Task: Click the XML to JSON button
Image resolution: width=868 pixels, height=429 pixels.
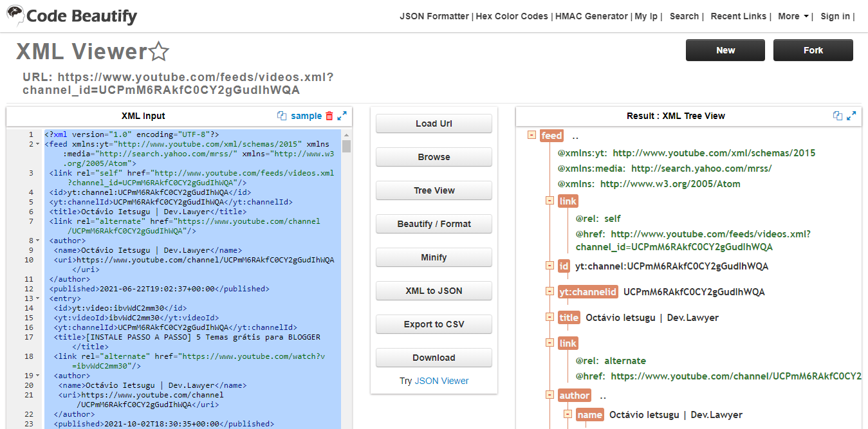Action: [434, 291]
